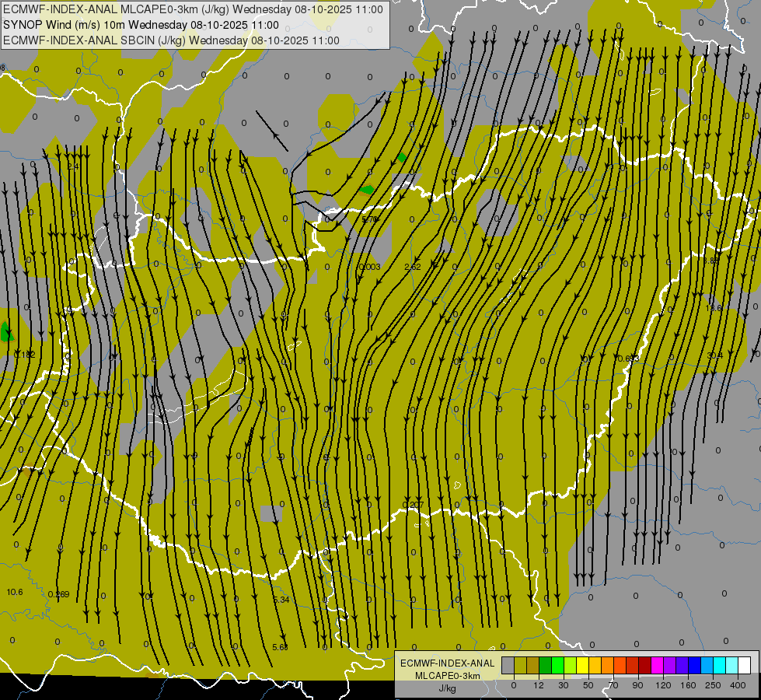
Task: Click the map value '30.4'
Action: pos(714,355)
